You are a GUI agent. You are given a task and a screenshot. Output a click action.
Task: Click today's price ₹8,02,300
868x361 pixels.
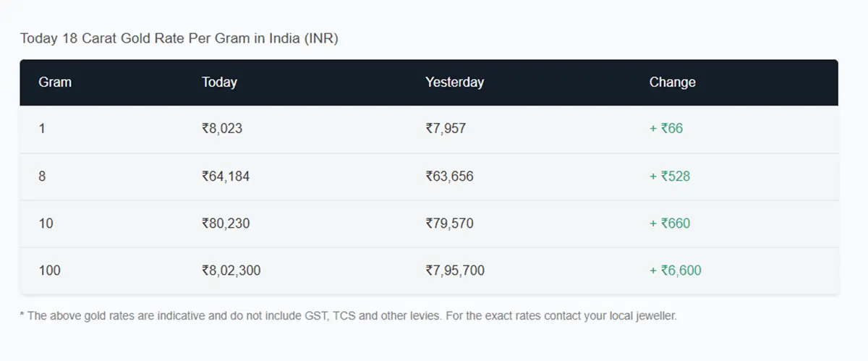click(x=231, y=271)
